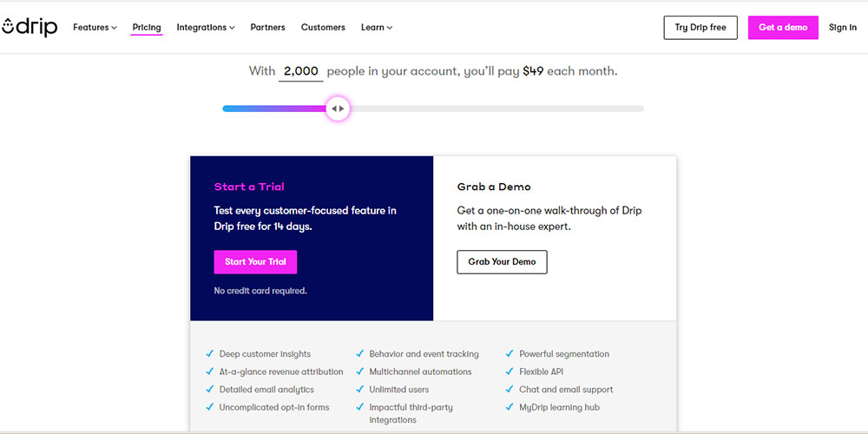868x434 pixels.
Task: Click 'Impactful third-party integrations' text
Action: coord(411,413)
